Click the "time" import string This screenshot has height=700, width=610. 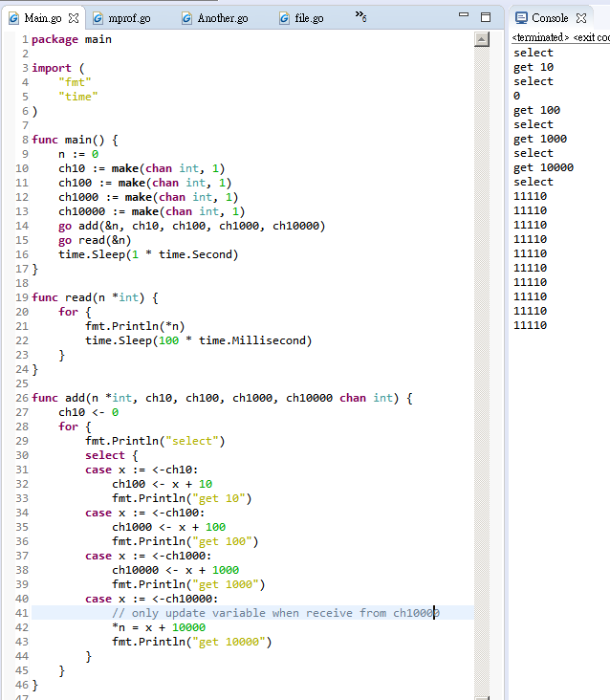coord(78,97)
